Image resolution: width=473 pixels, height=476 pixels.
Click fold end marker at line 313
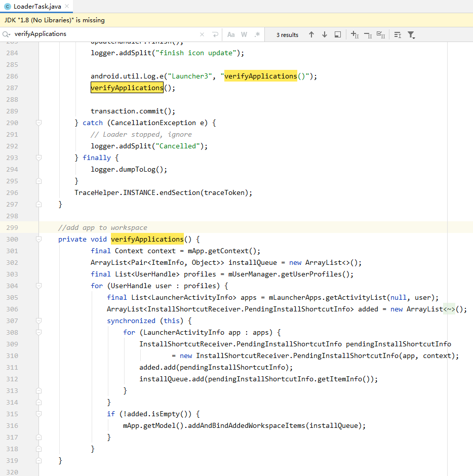(38, 391)
